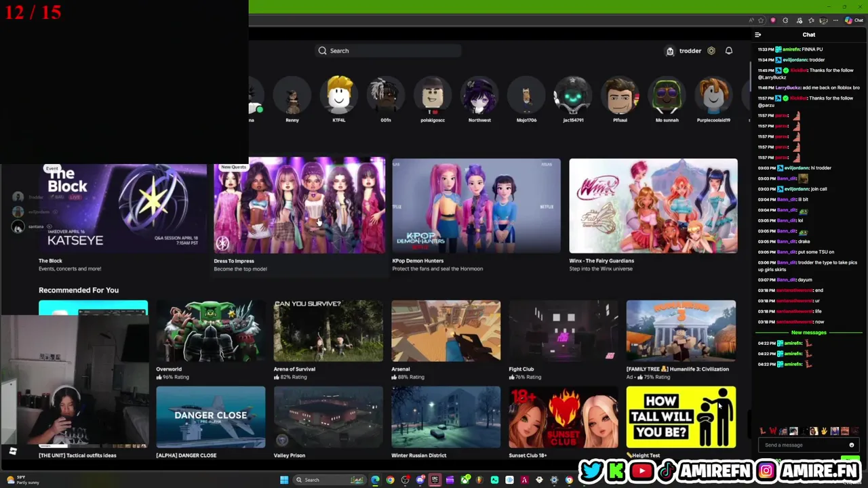
Task: Launch Google Chrome from taskbar
Action: (390, 480)
